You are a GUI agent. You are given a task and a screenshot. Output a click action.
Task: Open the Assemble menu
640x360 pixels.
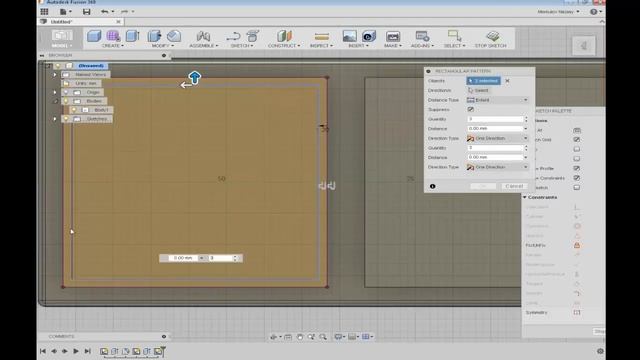(203, 46)
